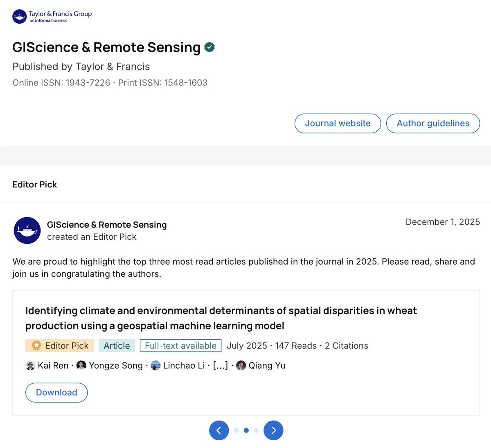491x448 pixels.
Task: Open author Yongze Song's profile
Action: 116,365
